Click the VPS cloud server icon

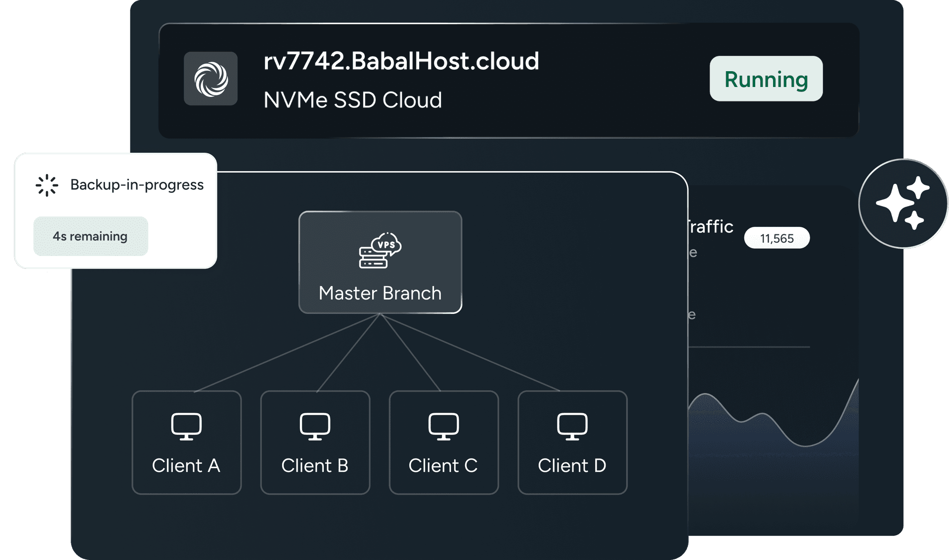pyautogui.click(x=380, y=250)
